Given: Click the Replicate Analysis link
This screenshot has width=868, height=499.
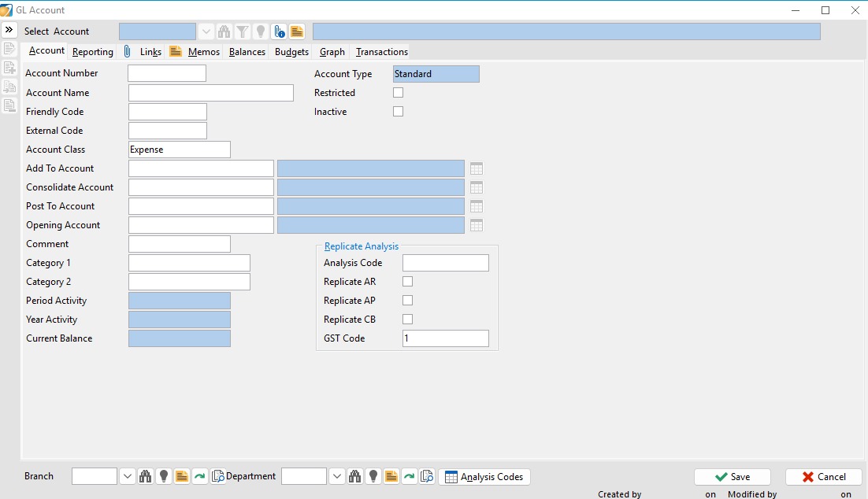Looking at the screenshot, I should click(361, 246).
